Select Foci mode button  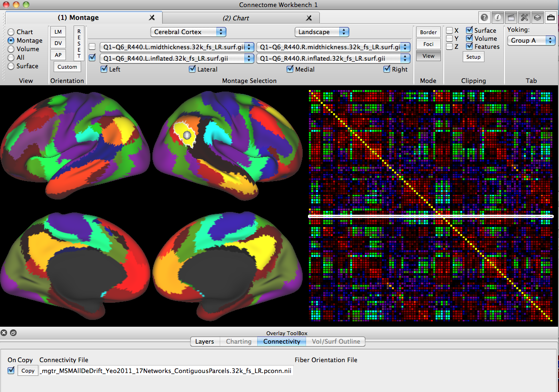pyautogui.click(x=428, y=44)
